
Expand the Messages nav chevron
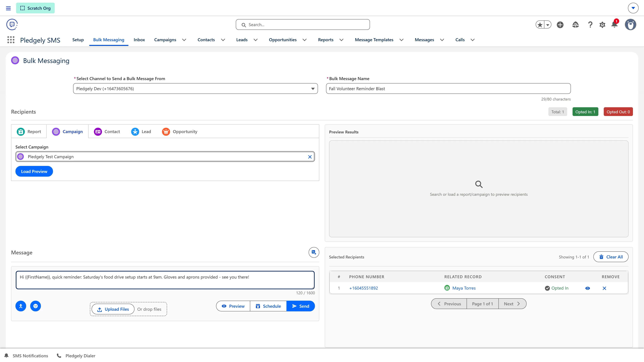442,40
